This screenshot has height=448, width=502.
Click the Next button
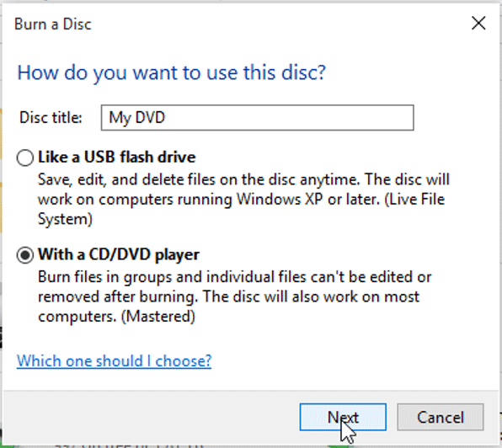point(343,417)
